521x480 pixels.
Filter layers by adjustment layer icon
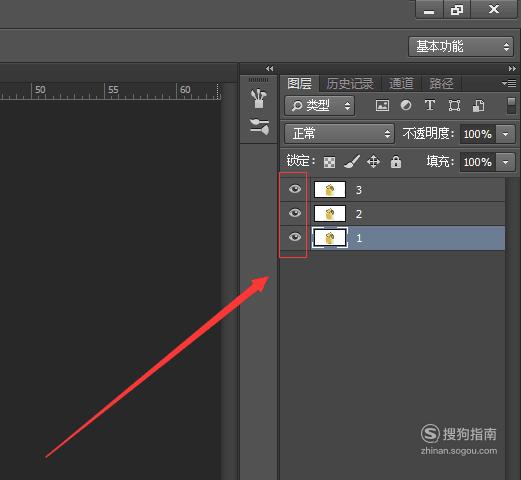406,106
